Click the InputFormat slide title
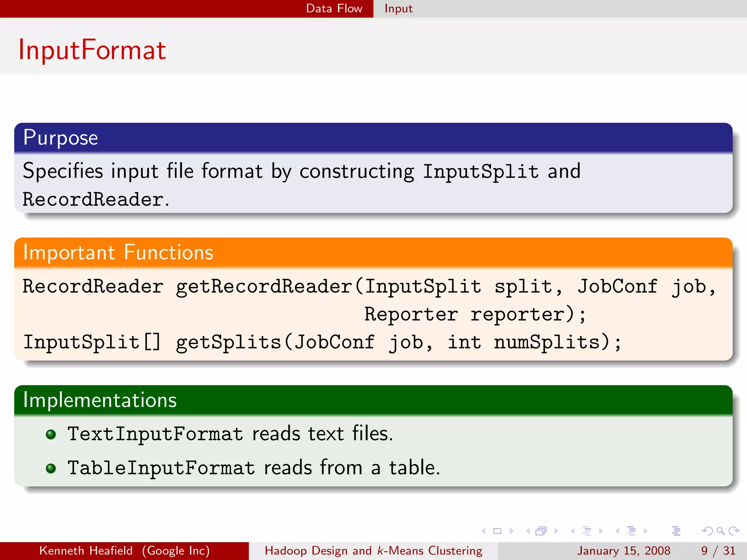The height and width of the screenshot is (560, 747). (92, 50)
